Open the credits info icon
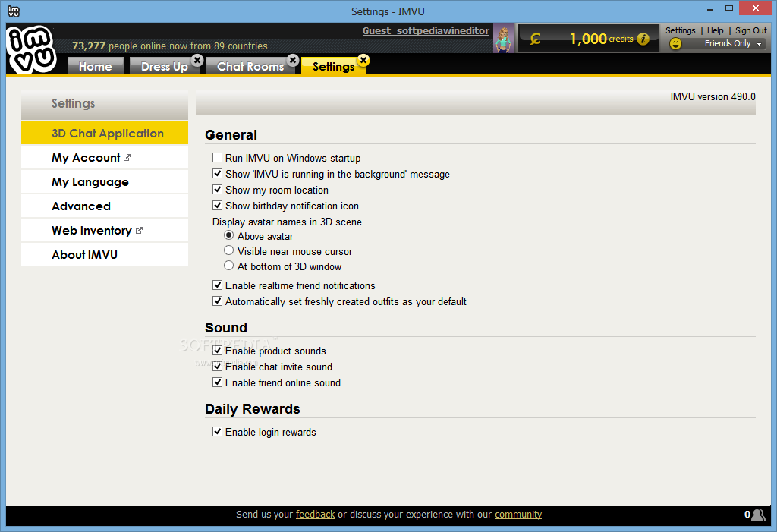 643,39
